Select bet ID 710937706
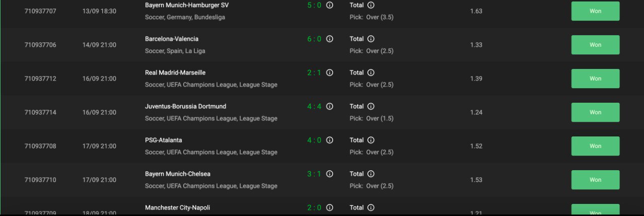Viewport: 644px width, 216px height. coord(40,45)
